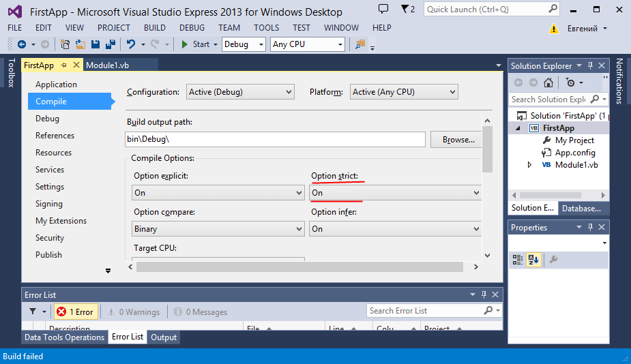The width and height of the screenshot is (631, 364).
Task: Click the Undo arrow icon
Action: 131,44
